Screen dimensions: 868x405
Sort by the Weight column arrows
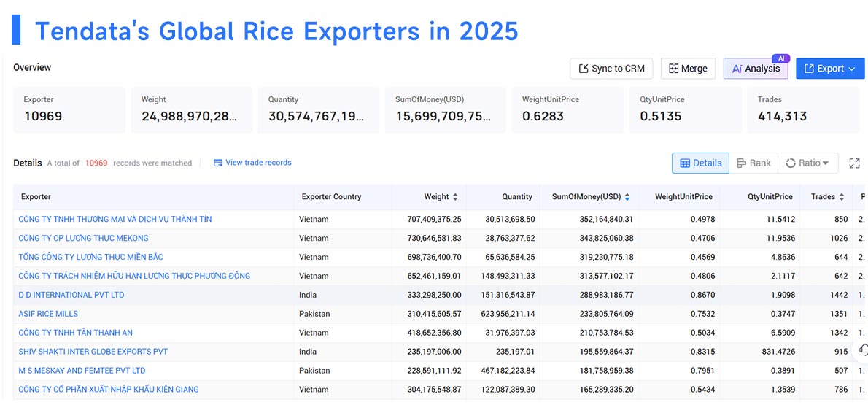pos(456,197)
